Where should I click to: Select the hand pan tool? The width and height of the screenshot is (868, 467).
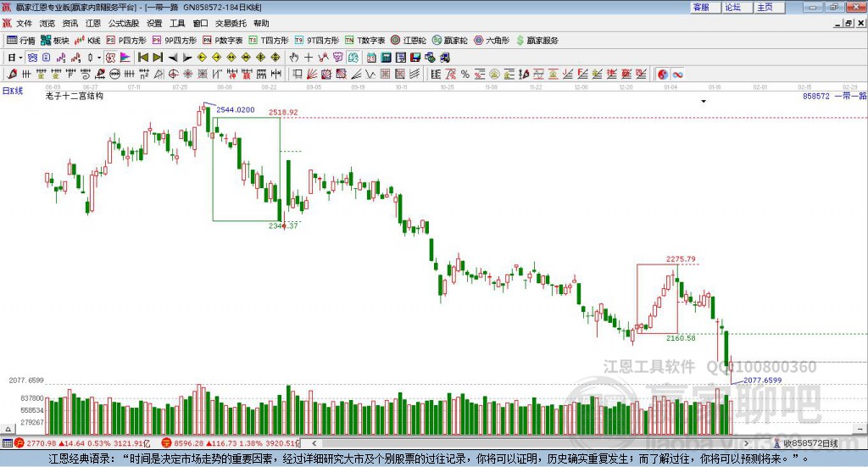click(294, 58)
